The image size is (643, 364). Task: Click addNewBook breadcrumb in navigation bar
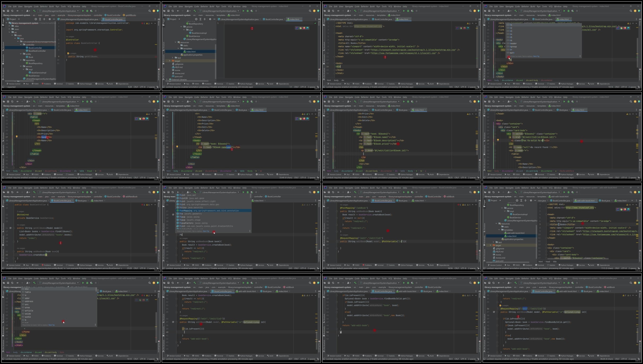(x=130, y=196)
